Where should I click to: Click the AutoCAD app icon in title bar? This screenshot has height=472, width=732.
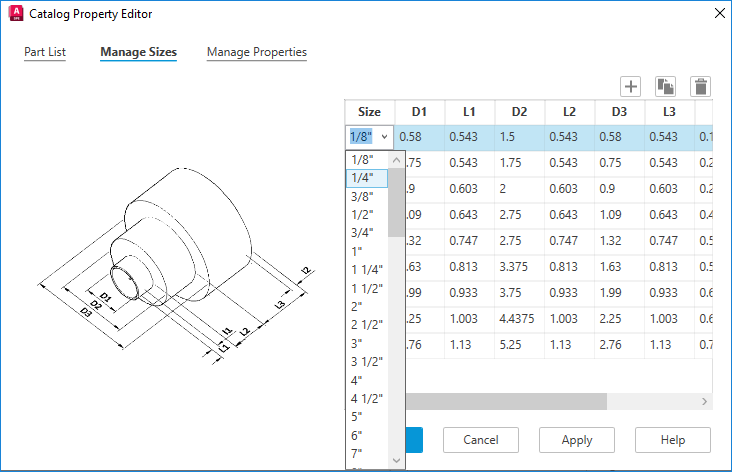pyautogui.click(x=16, y=13)
